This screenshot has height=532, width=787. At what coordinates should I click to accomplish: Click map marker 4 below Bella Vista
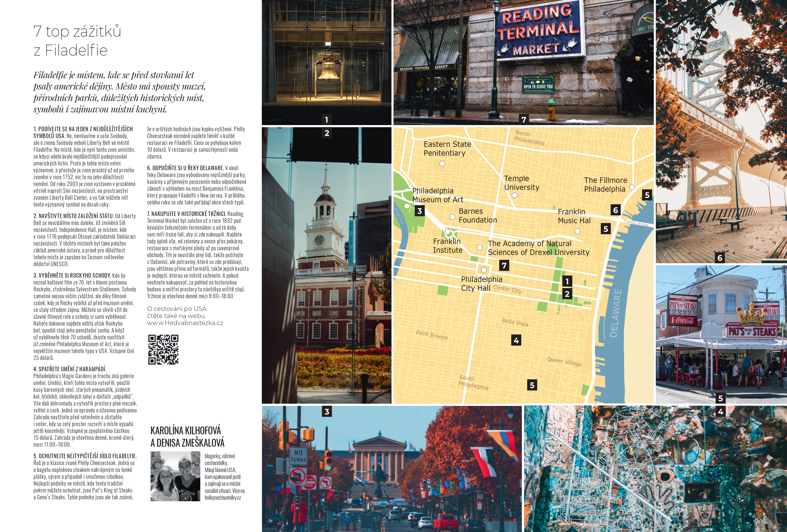tap(516, 340)
